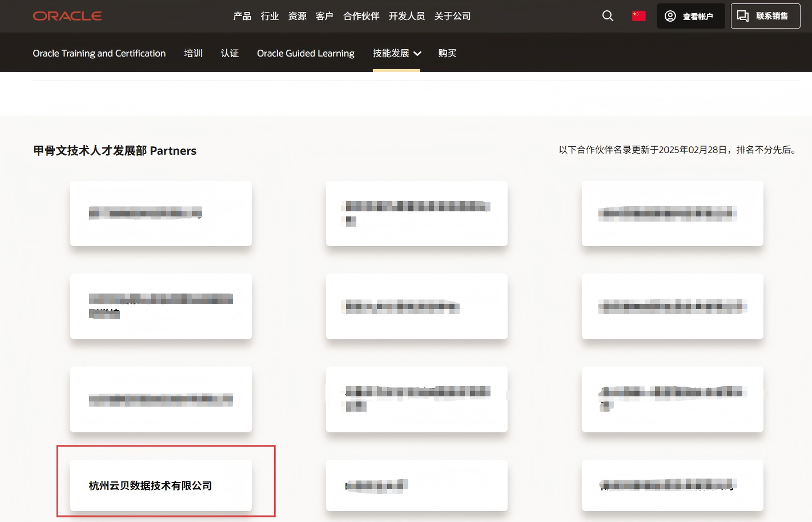Open the 开发人员 menu
Viewport: 812px width, 522px height.
tap(407, 16)
